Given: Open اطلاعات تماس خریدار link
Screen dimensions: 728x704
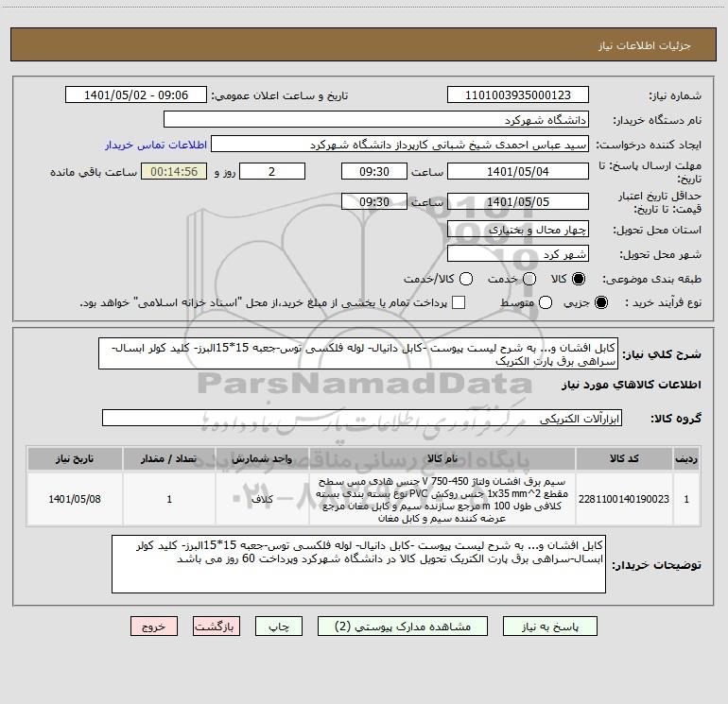Looking at the screenshot, I should click(156, 145).
